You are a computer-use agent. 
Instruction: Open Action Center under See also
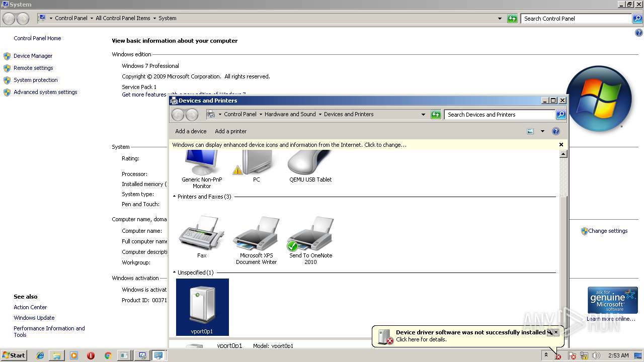tap(30, 307)
